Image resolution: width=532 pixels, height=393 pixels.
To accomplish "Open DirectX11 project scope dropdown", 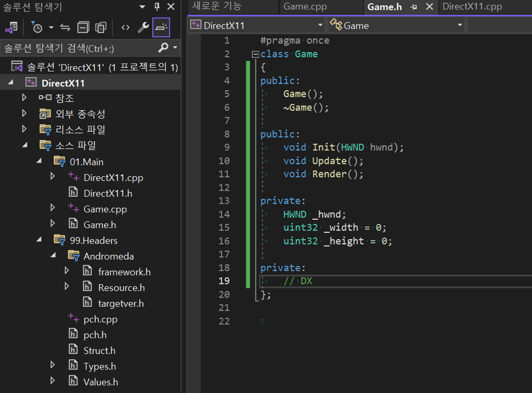I will tap(320, 25).
